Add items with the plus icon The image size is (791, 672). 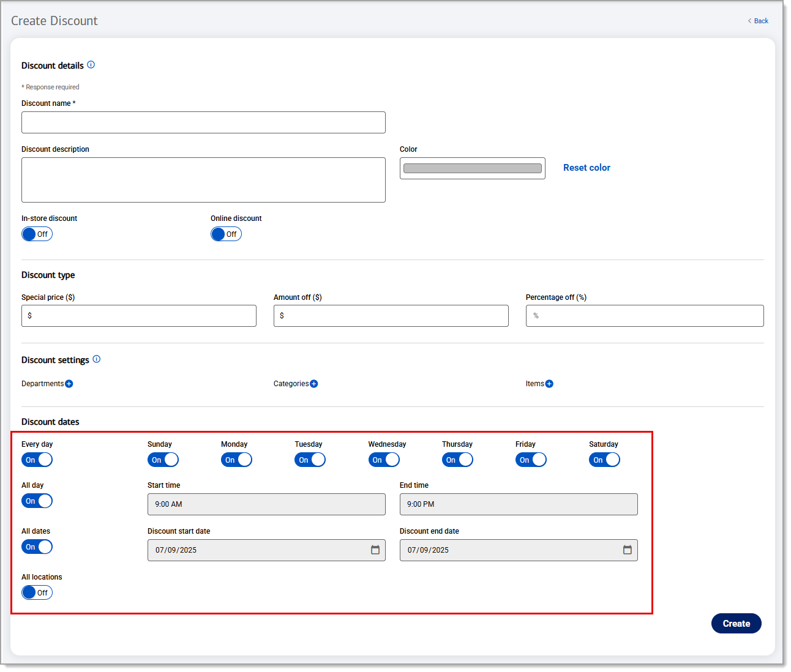point(549,384)
